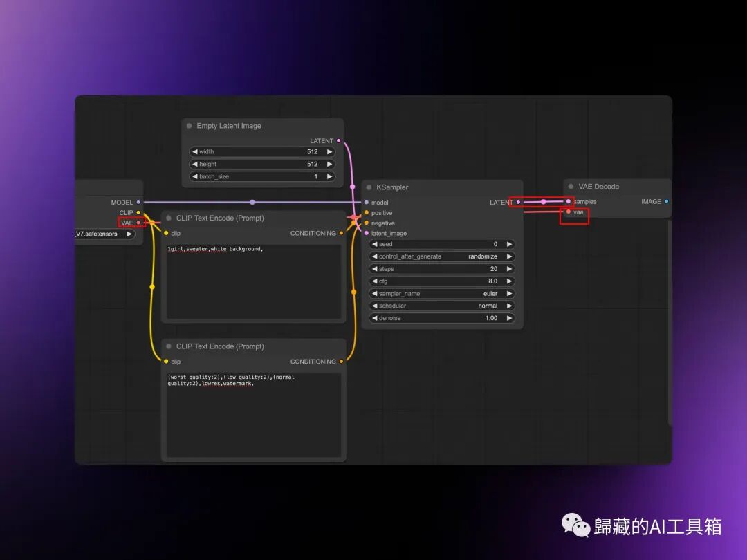Screen dimensions: 747x560
Task: Click the IMAGE output port on VAE Decode
Action: coord(667,201)
